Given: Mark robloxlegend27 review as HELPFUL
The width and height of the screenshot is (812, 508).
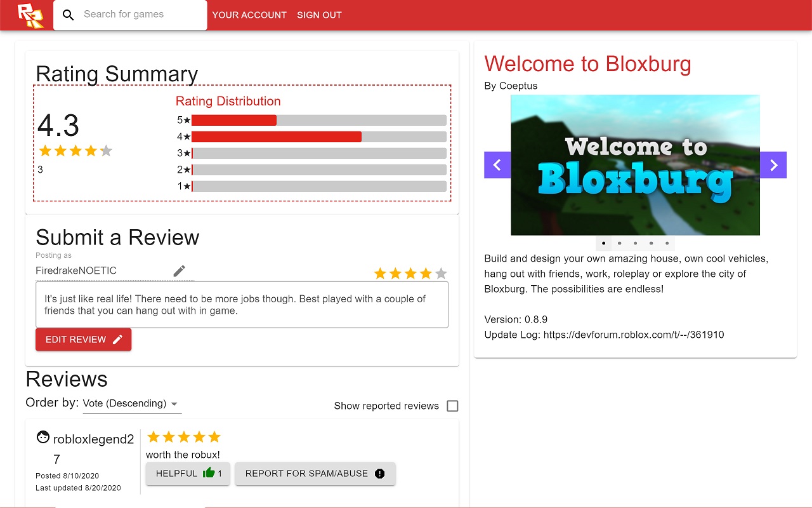Looking at the screenshot, I should 188,474.
